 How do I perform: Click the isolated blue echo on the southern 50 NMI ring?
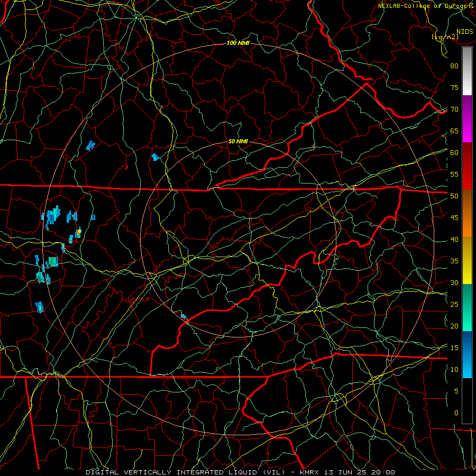coord(184,316)
